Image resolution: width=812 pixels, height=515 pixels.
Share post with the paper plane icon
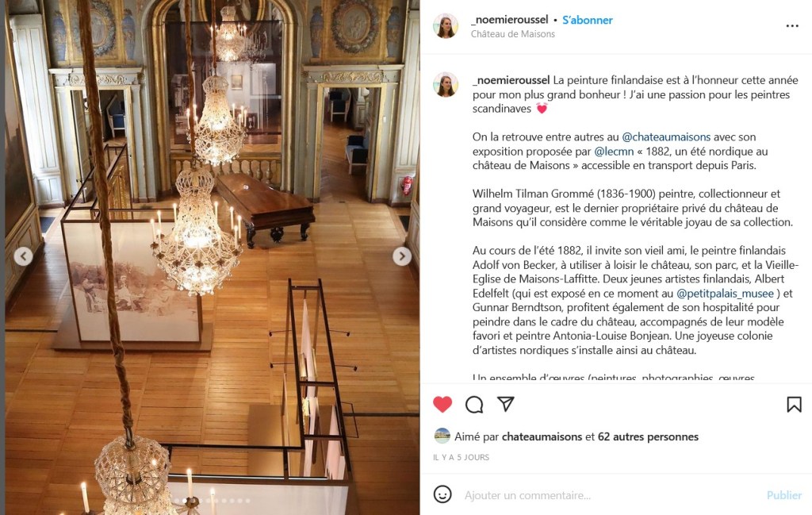(x=505, y=404)
